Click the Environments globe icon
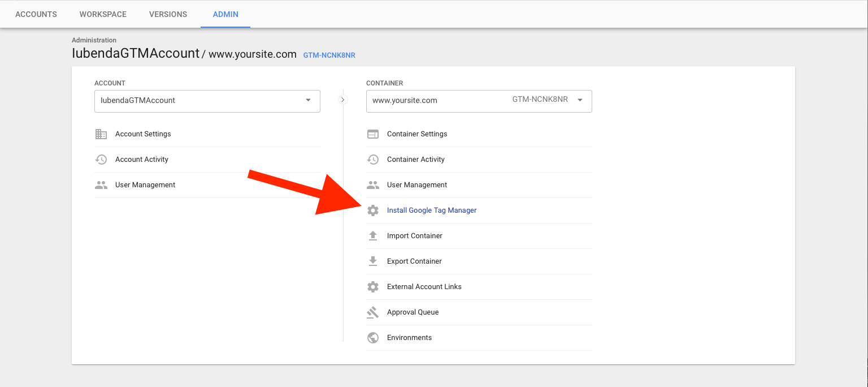This screenshot has width=868, height=387. coord(373,337)
